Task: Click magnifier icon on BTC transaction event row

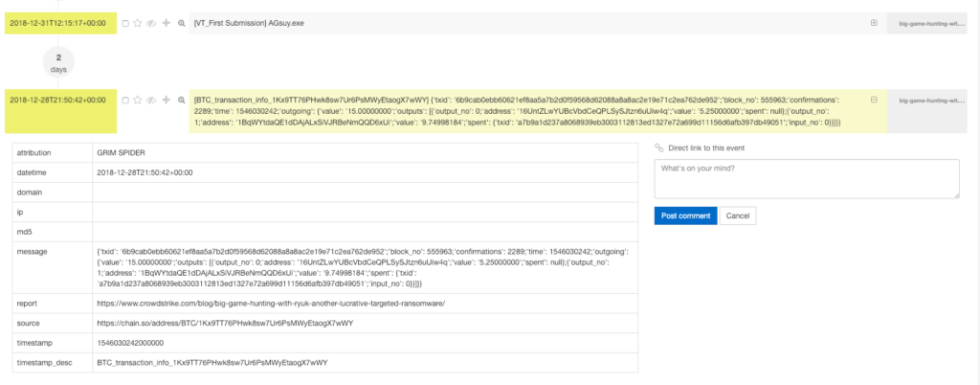Action: tap(182, 100)
